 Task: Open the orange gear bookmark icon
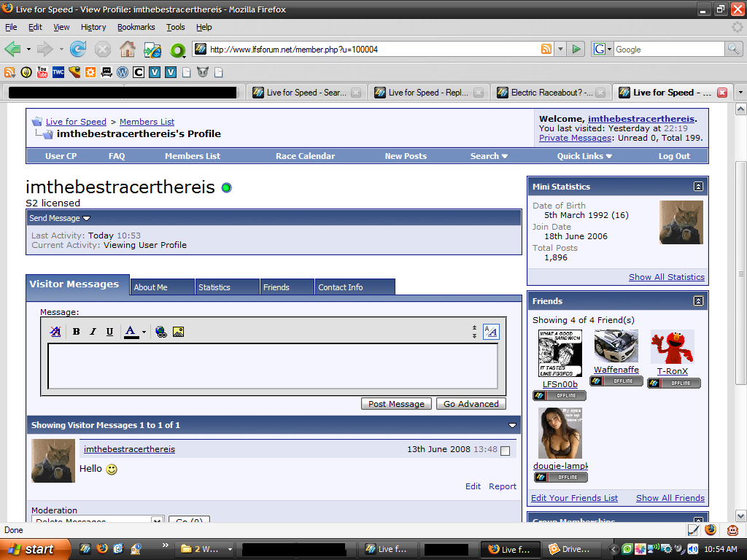tap(90, 72)
